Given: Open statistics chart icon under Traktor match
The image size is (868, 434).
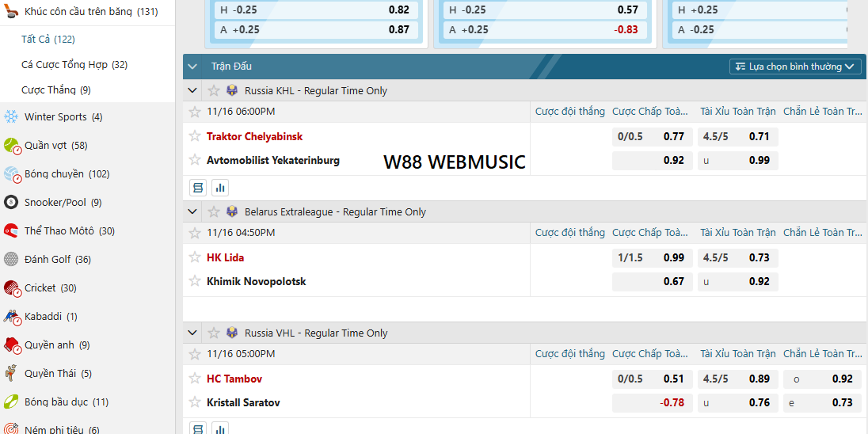Looking at the screenshot, I should (x=220, y=188).
